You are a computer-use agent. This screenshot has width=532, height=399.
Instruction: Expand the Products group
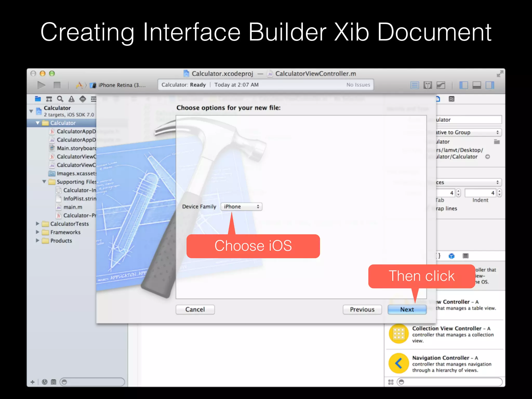[x=37, y=241]
